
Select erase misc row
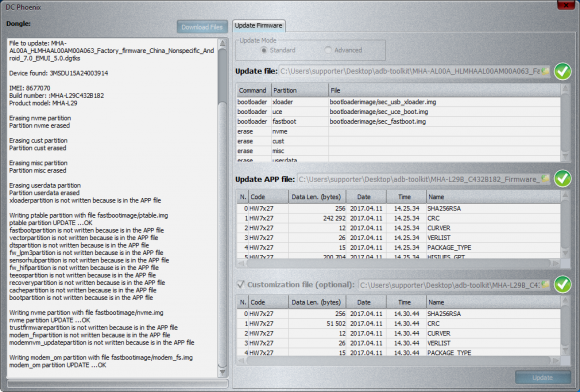click(x=398, y=151)
